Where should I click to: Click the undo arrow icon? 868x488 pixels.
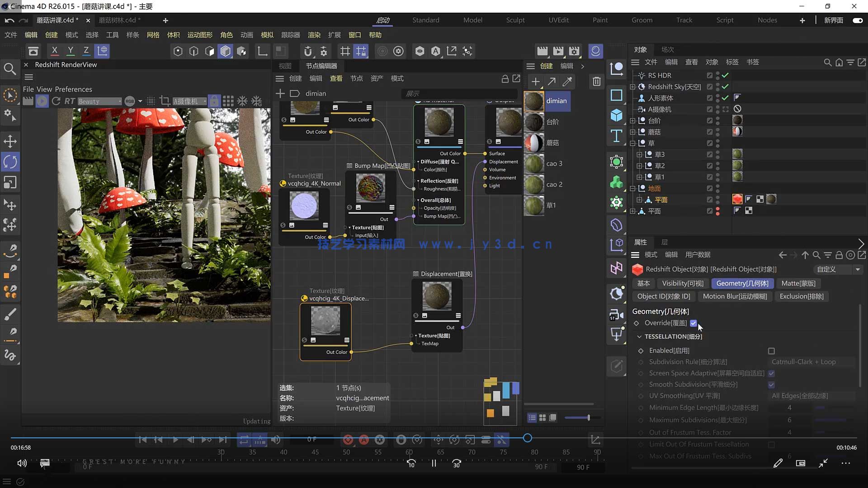pos(9,20)
